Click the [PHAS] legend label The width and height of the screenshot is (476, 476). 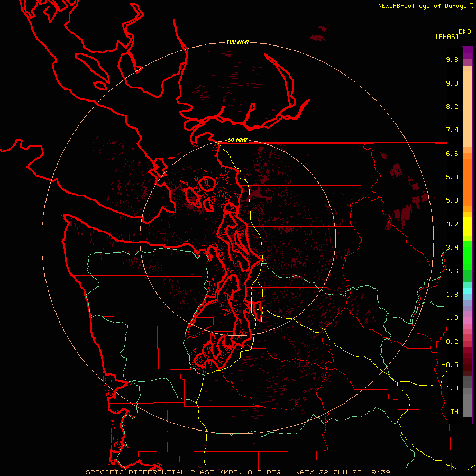(x=447, y=36)
